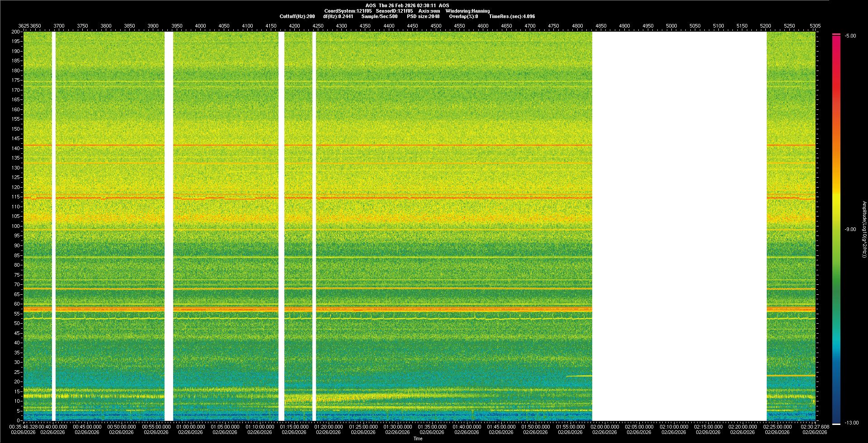Viewport: 868px width, 443px height.
Task: Click the TimeRes.(sec):4.096 parameter text
Action: (512, 16)
